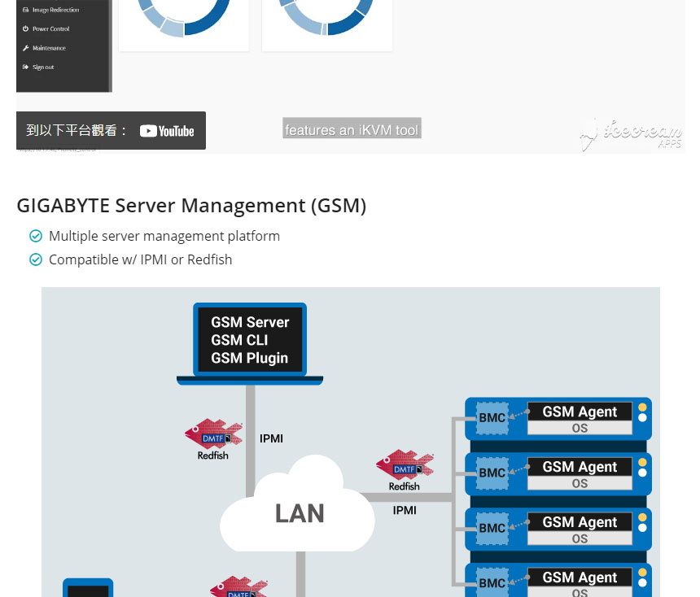Image resolution: width=700 pixels, height=597 pixels.
Task: Click the BMC block of the second server
Action: [x=492, y=473]
